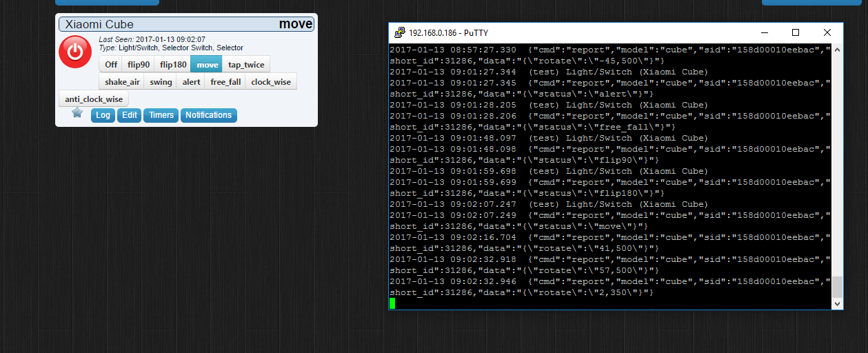Close the PuTTY window
868x353 pixels.
point(827,32)
